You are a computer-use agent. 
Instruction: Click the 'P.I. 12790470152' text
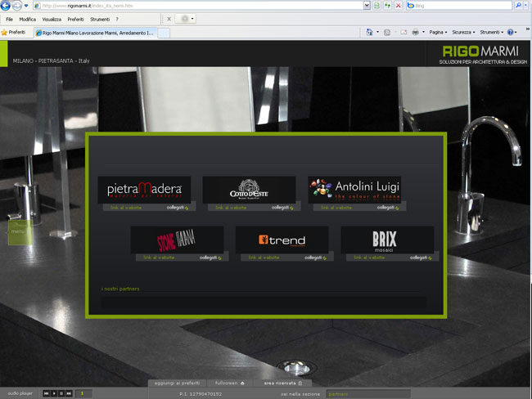[201, 394]
